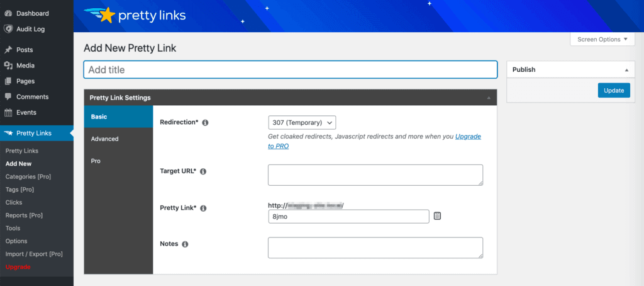Click the info icon next to Redirection
The image size is (644, 286).
tap(205, 123)
